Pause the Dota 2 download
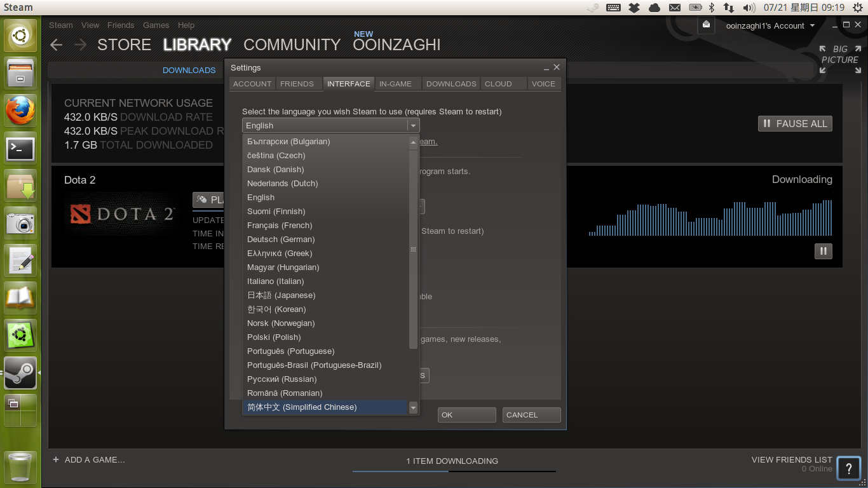868x488 pixels. [823, 251]
